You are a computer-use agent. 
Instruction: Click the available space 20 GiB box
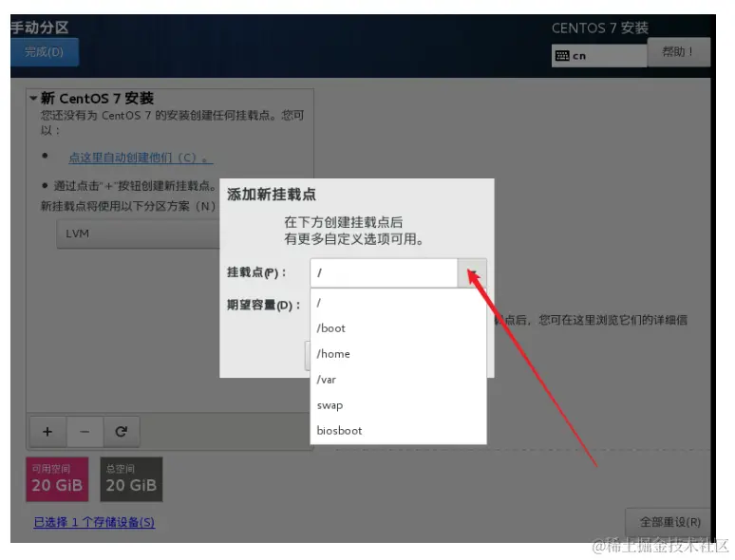(57, 479)
